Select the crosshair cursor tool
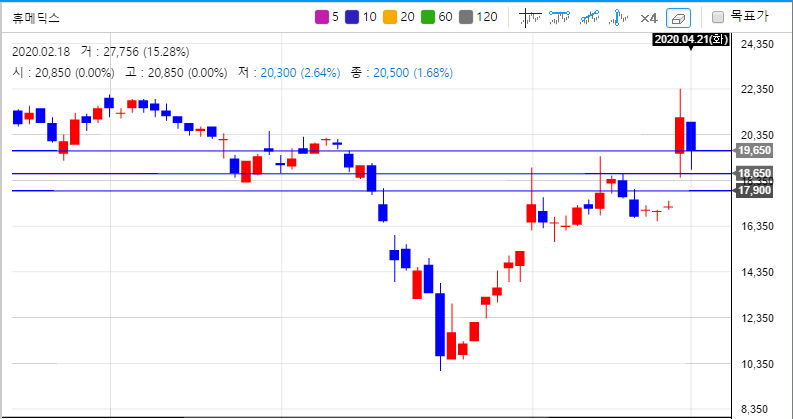The height and width of the screenshot is (419, 793). (x=530, y=18)
